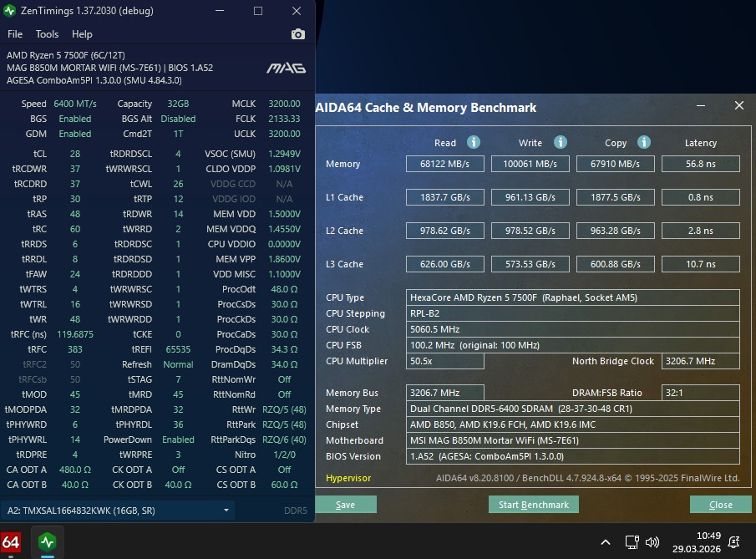This screenshot has height=559, width=756.
Task: Click the North Bridge Clock field 3206.7 MHz
Action: pos(701,361)
